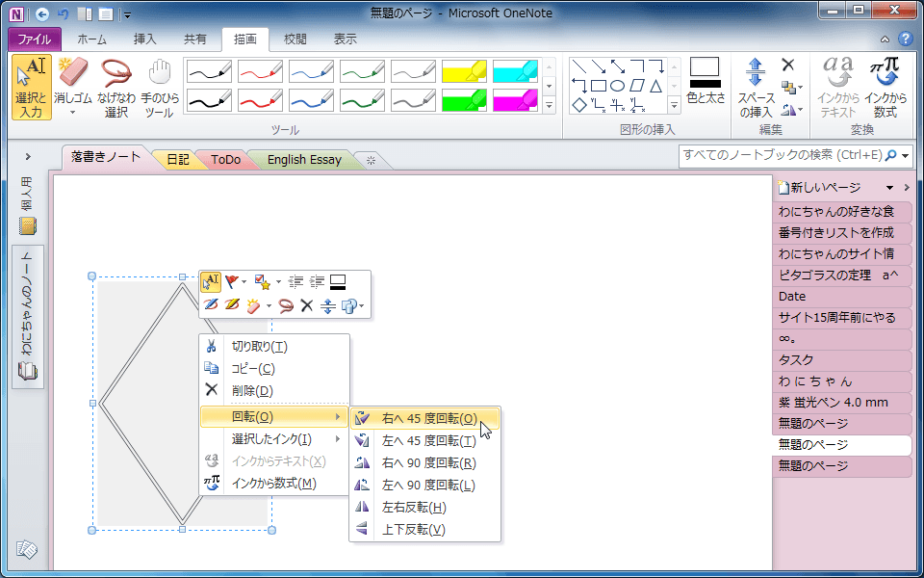The width and height of the screenshot is (924, 578).
Task: Expand the shapes gallery more button
Action: coord(675,106)
